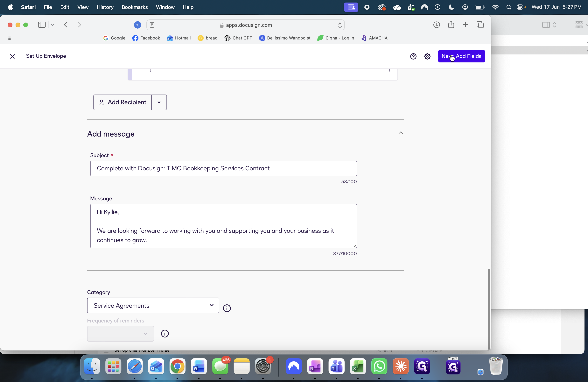Viewport: 588px width, 382px height.
Task: Open the Bookmarks menu
Action: 135,7
